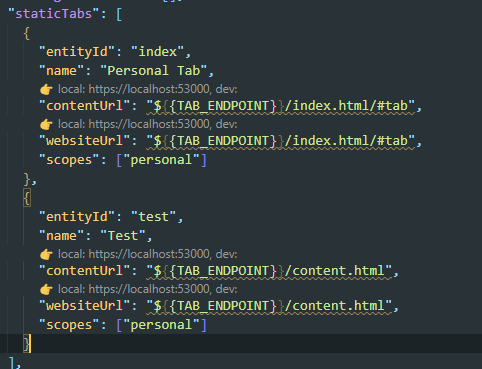Click the websiteUrl value ending in /index.html/#tab
The height and width of the screenshot is (369, 482).
click(x=280, y=141)
